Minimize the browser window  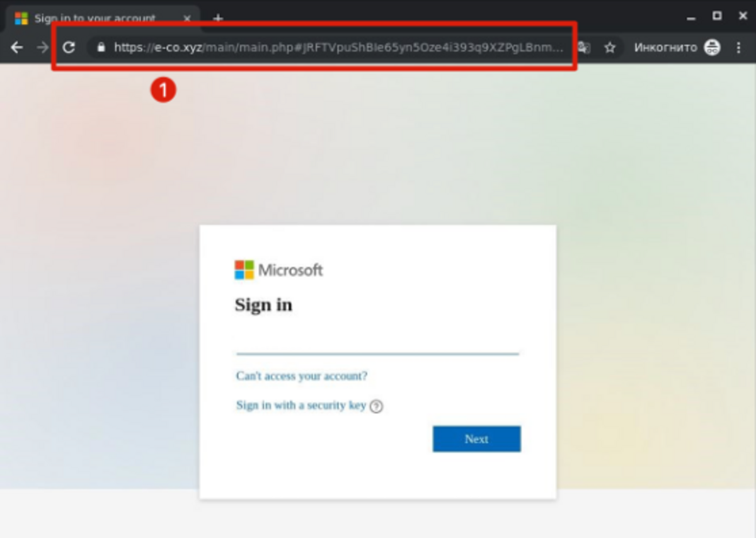coord(692,16)
